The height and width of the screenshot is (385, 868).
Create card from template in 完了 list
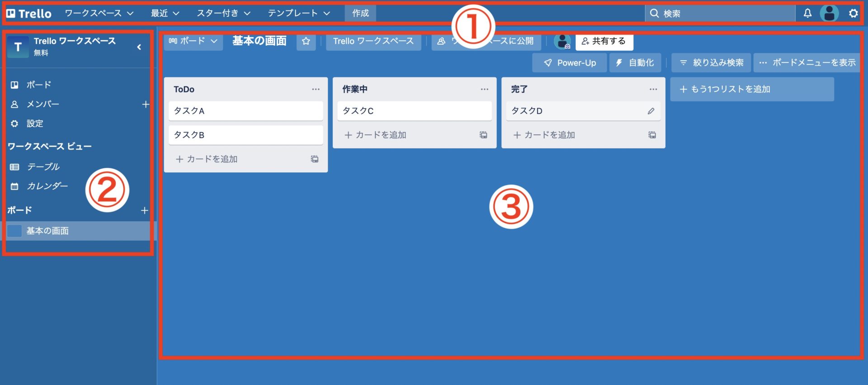coord(652,135)
